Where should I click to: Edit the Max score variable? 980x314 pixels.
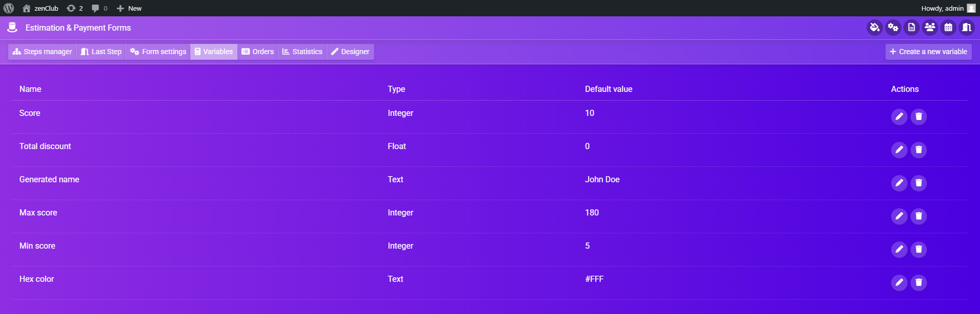click(899, 216)
